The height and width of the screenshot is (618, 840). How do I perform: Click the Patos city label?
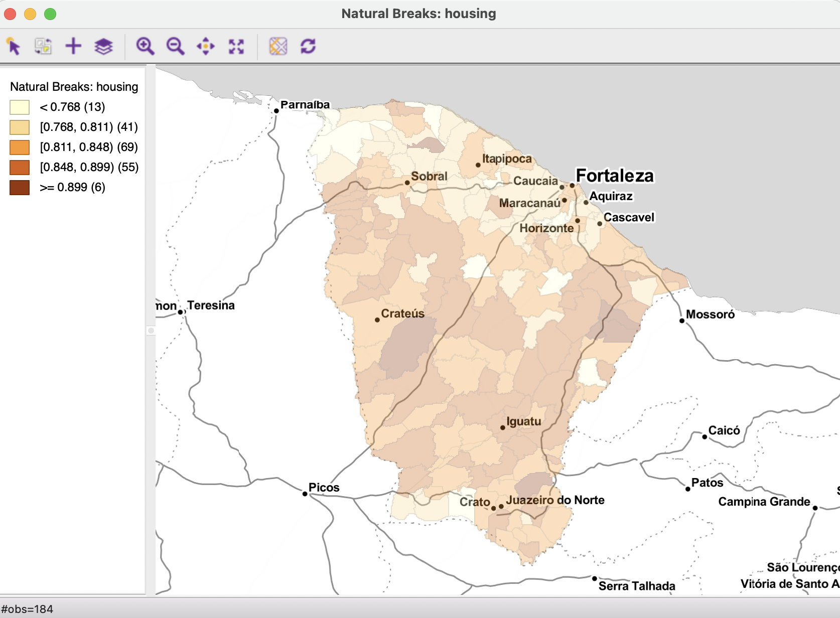point(707,483)
